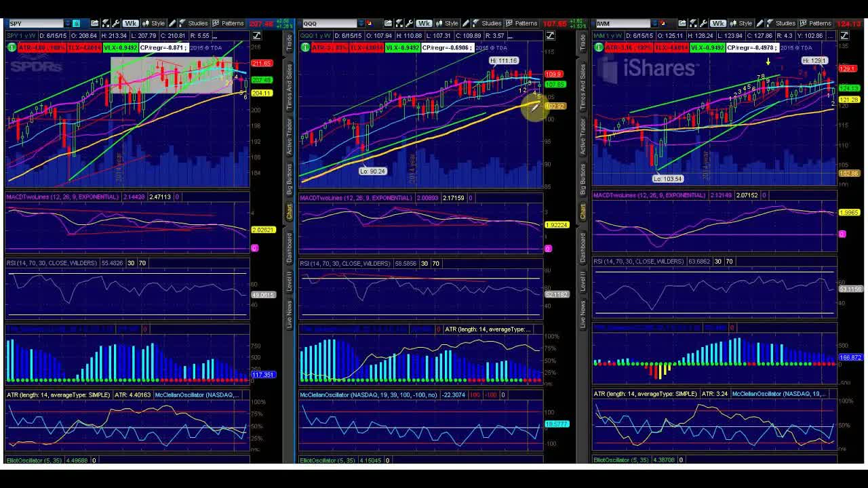Click the colored symbol-link icon beside IWM field

tap(663, 23)
